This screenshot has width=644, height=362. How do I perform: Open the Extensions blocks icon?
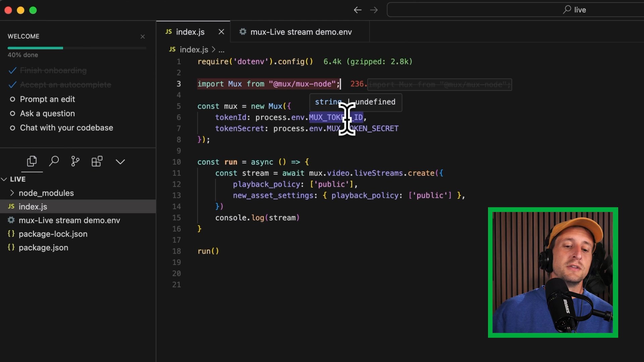point(97,162)
